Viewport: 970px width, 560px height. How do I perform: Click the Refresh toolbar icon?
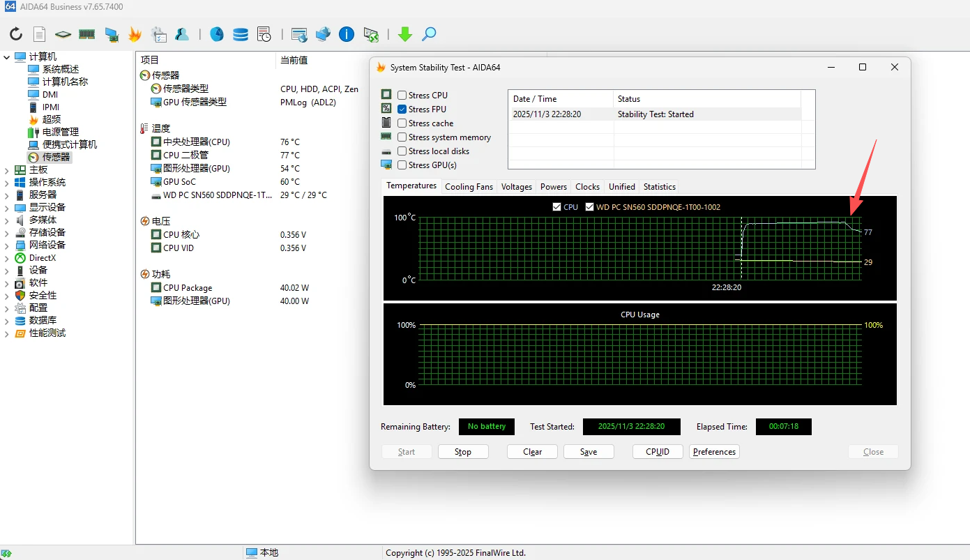pos(16,34)
